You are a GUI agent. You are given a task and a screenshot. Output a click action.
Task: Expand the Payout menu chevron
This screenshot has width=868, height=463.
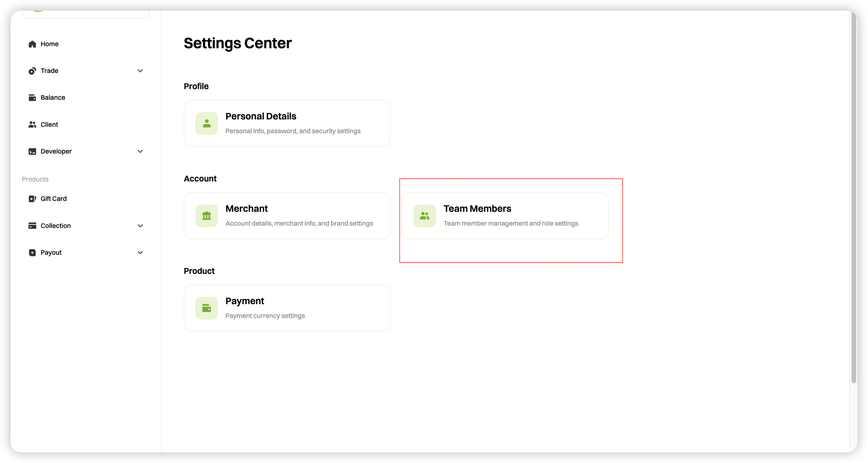(140, 253)
